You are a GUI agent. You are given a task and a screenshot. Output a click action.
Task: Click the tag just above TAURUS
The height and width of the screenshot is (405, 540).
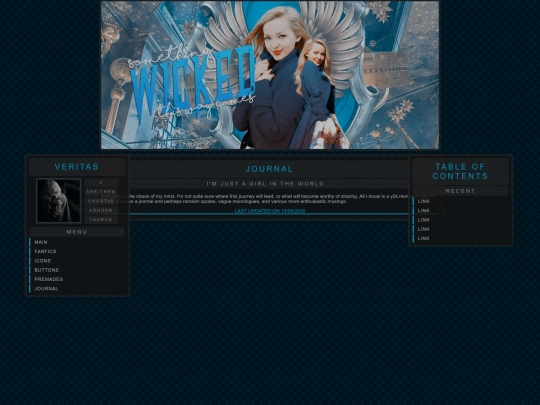[x=101, y=210]
